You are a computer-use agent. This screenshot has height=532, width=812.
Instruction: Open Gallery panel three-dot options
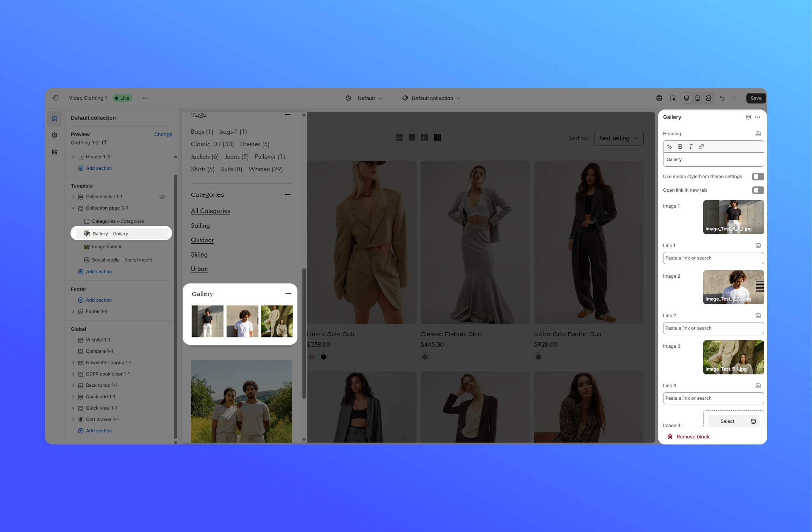pyautogui.click(x=757, y=117)
